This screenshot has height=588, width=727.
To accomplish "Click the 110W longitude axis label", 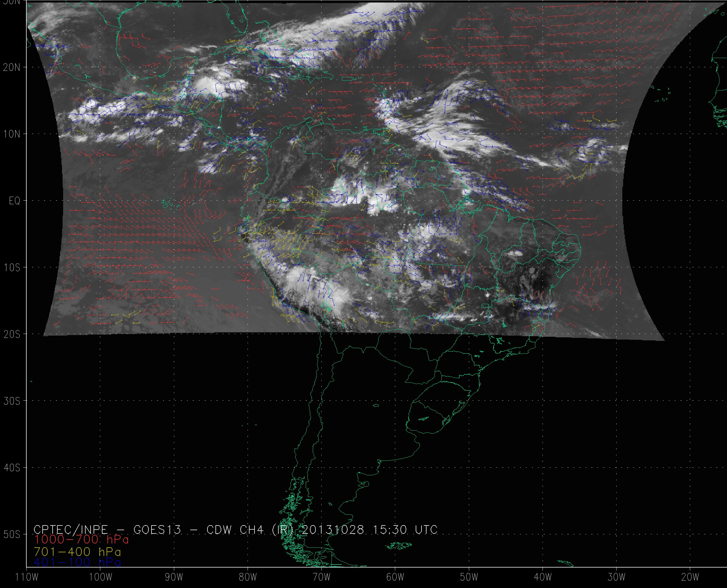I will pos(27,577).
